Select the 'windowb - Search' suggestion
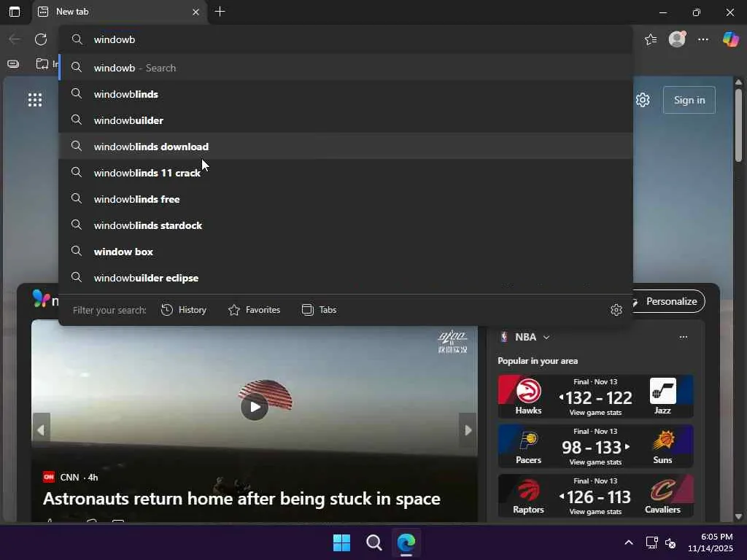The image size is (747, 560). click(x=346, y=68)
